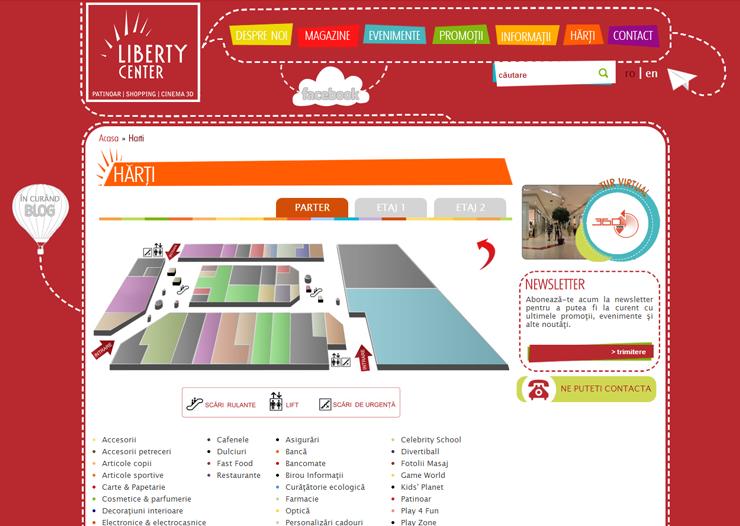Open the CONTACT menu item
The image size is (740, 526).
(633, 36)
